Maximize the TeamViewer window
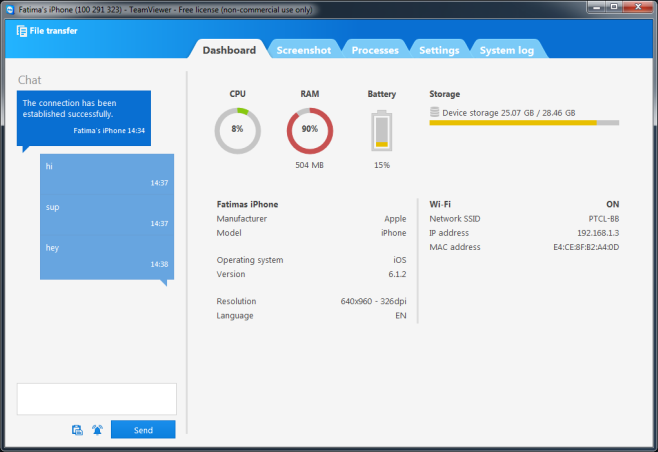Screen dimensions: 658x452 (614, 7)
